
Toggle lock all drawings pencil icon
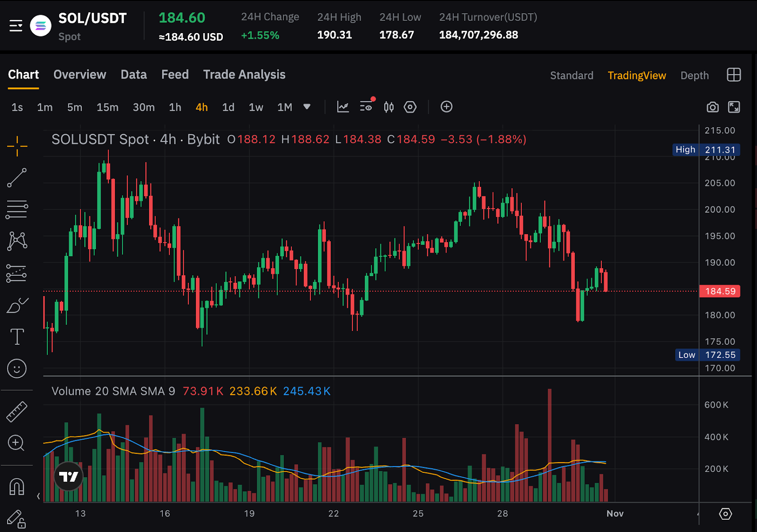16,519
